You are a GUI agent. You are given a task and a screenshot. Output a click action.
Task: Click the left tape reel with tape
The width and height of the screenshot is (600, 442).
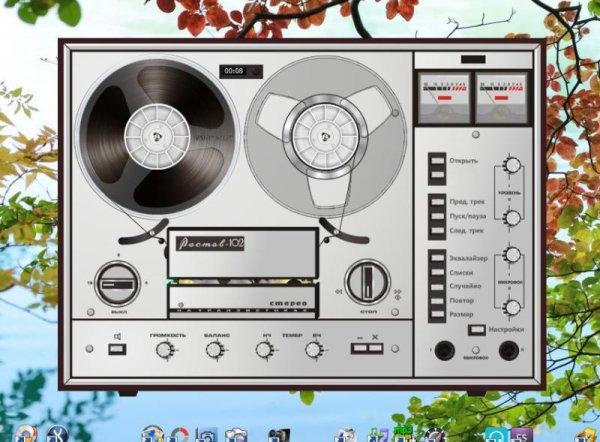coord(158,137)
